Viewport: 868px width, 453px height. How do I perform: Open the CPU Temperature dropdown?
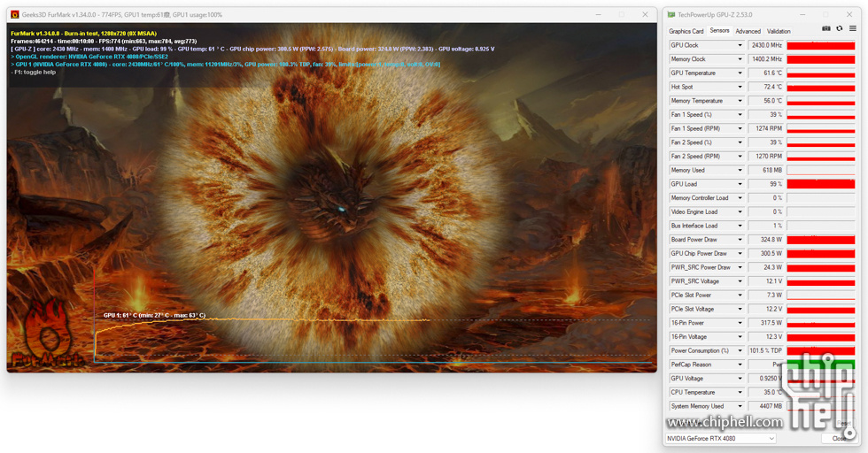740,392
